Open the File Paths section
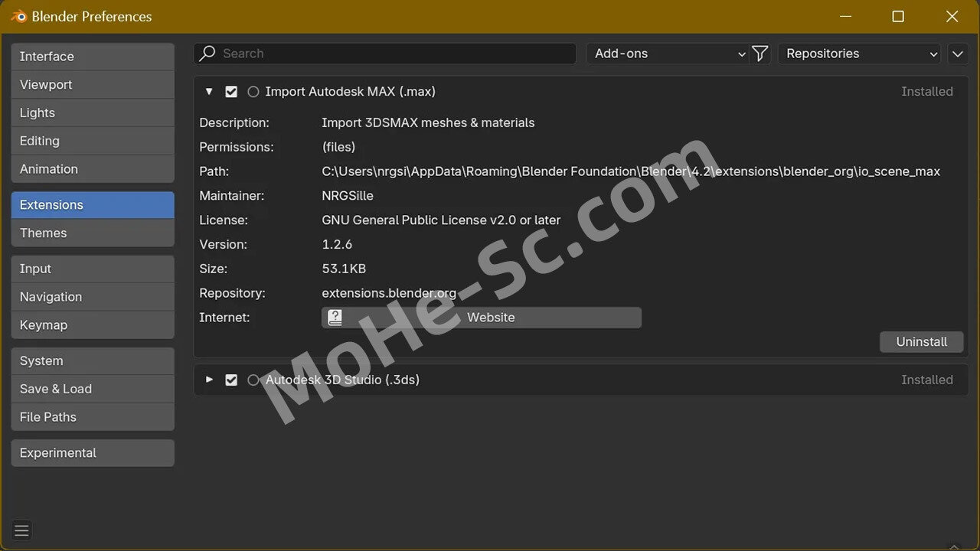The height and width of the screenshot is (551, 980). pyautogui.click(x=93, y=417)
